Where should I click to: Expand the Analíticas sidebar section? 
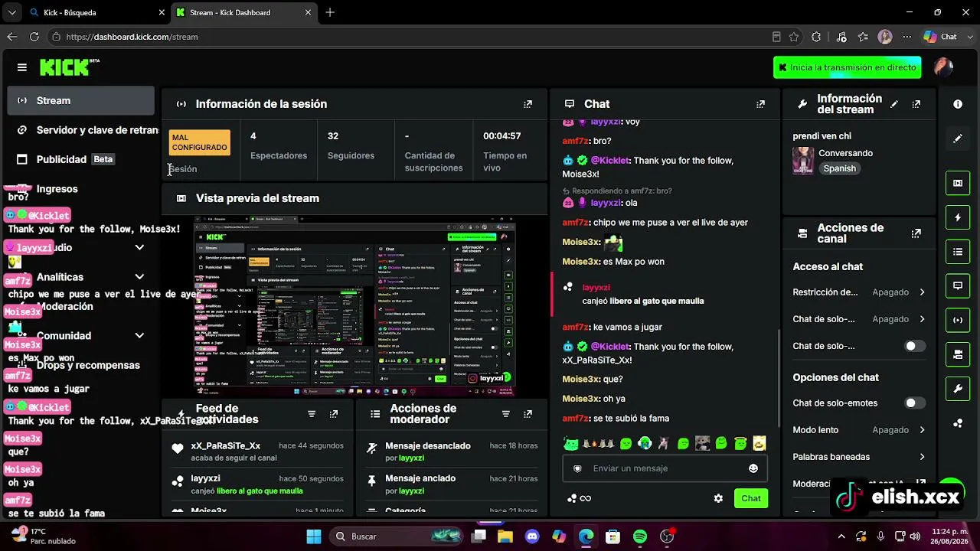[x=139, y=277]
